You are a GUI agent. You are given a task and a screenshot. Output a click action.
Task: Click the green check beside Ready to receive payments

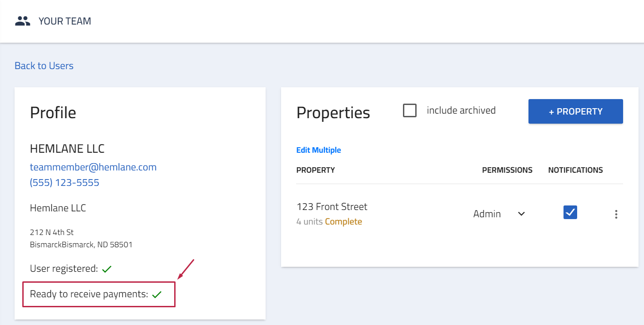pos(157,295)
